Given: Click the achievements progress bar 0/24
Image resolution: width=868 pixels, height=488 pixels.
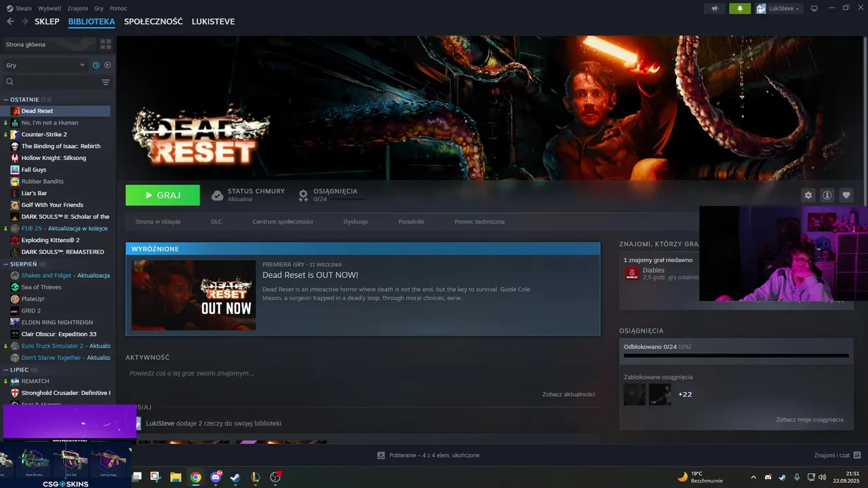Looking at the screenshot, I should coord(736,355).
